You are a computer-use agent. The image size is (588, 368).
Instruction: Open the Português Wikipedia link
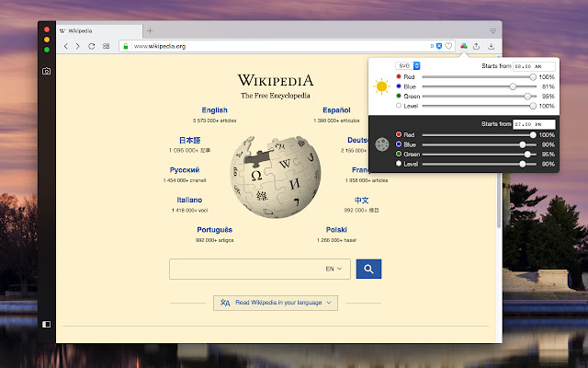[214, 230]
